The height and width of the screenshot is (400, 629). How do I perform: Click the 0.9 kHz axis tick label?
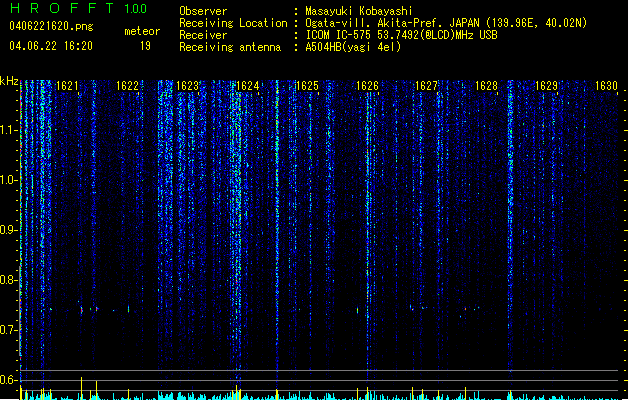coord(8,230)
